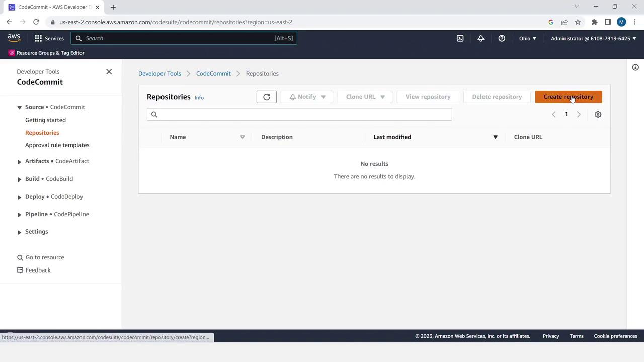Expand the Artifacts CodeArtifact section
This screenshot has height=362, width=644.
[x=19, y=161]
